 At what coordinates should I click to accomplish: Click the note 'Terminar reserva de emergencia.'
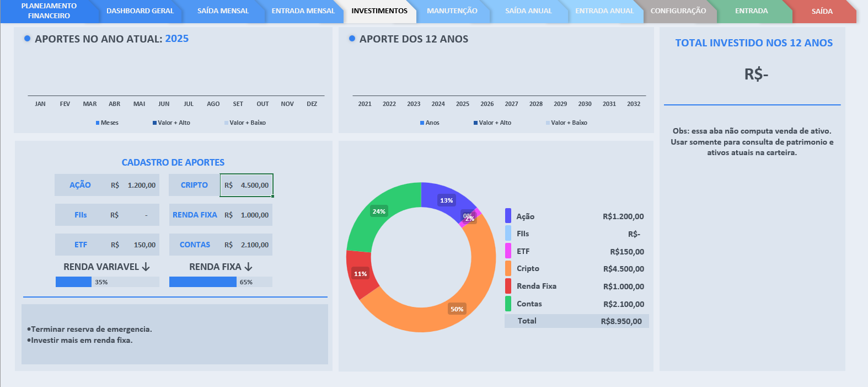pyautogui.click(x=89, y=329)
